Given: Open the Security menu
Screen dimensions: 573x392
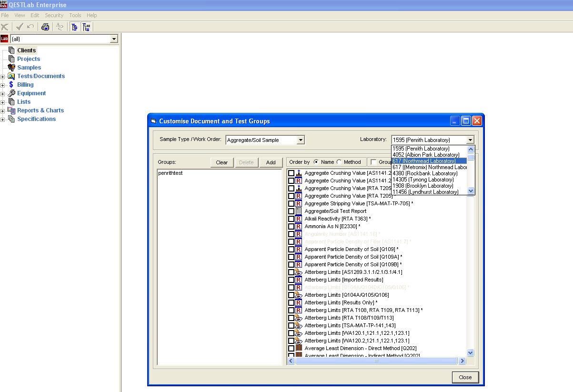Looking at the screenshot, I should [54, 15].
